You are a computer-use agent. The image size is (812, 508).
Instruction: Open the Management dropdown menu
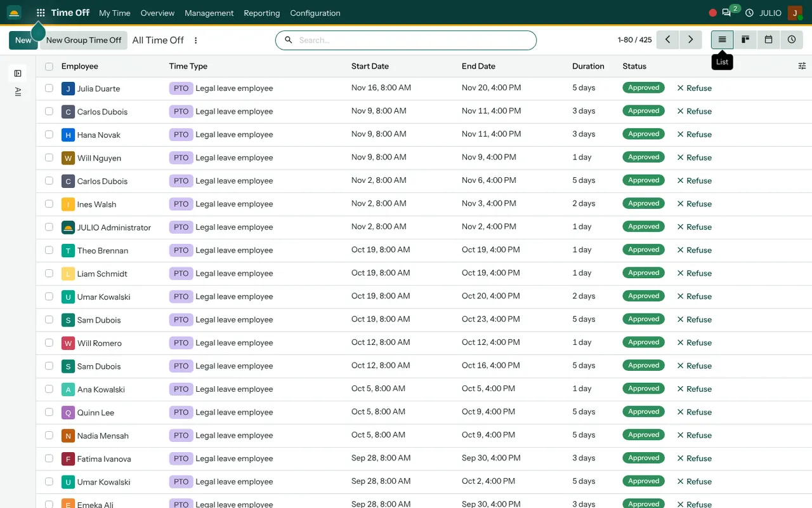coord(209,13)
